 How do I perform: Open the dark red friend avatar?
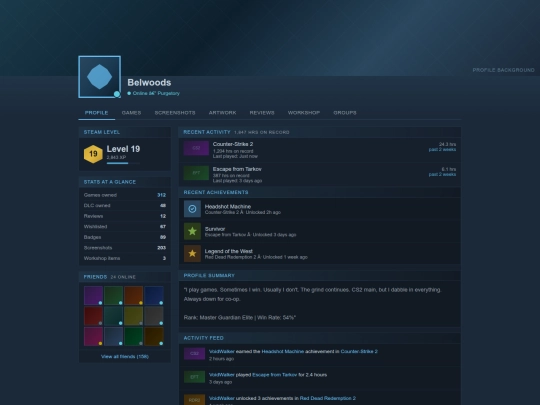coord(93,316)
